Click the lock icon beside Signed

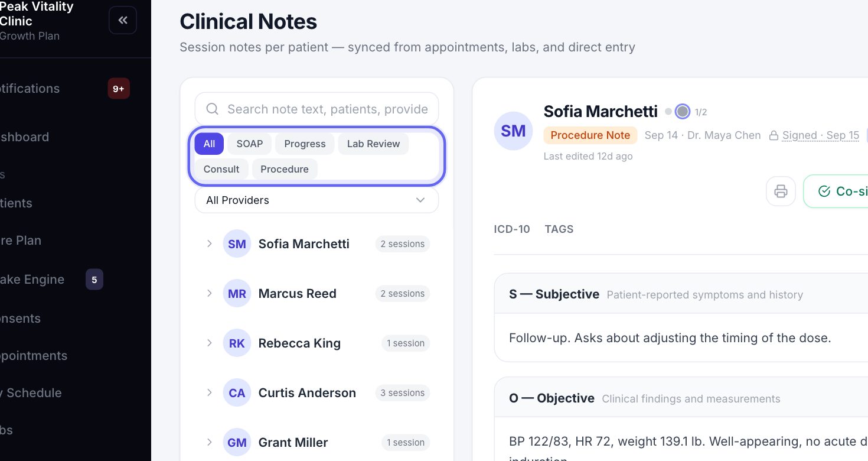pyautogui.click(x=774, y=135)
